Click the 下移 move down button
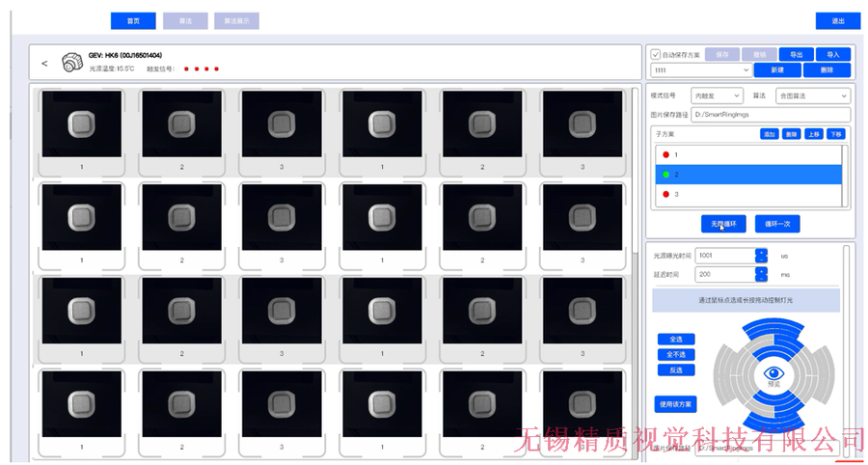Viewport: 868px width, 465px height. 835,134
